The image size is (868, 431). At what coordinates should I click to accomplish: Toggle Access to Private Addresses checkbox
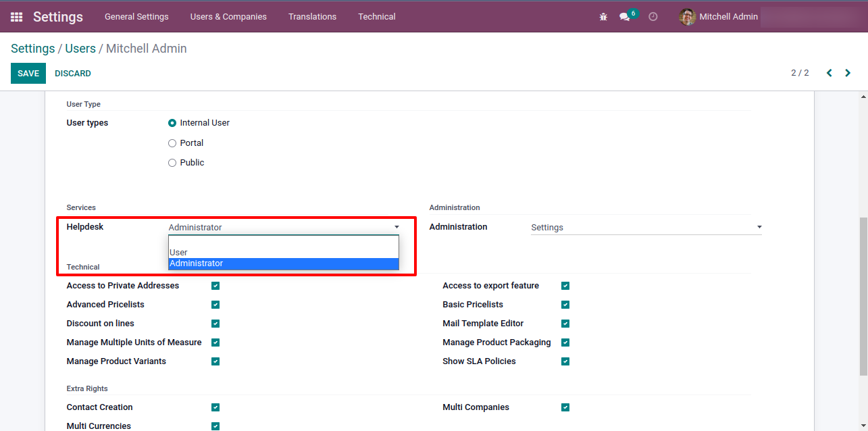coord(215,286)
